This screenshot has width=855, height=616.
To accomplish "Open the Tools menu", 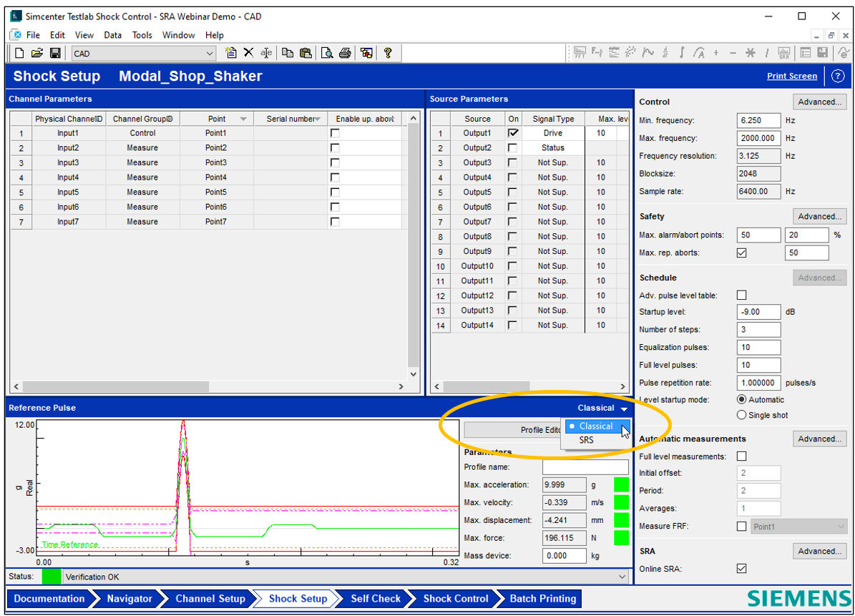I will (142, 35).
